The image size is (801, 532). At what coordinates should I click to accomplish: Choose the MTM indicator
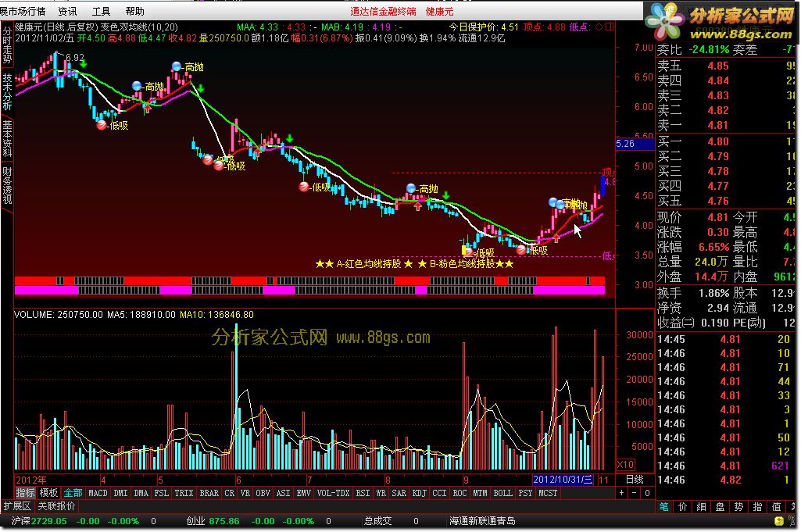[480, 493]
